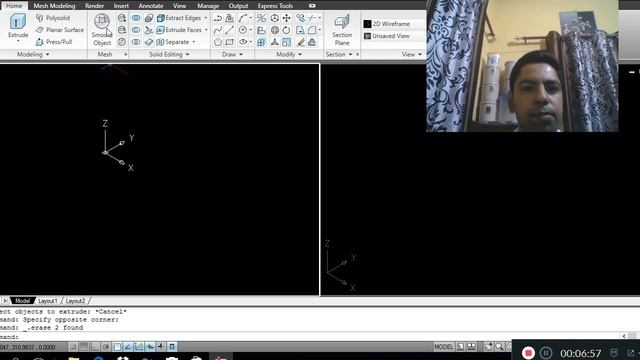Switch to the Layout2 tab
Viewport: 640px width, 360px height.
click(75, 301)
